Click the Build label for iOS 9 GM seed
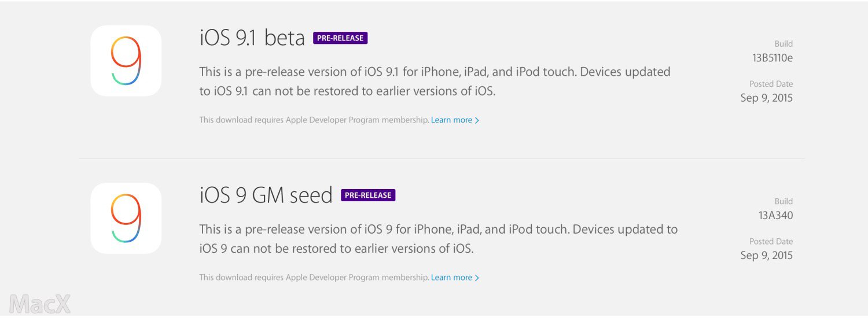 coord(784,201)
